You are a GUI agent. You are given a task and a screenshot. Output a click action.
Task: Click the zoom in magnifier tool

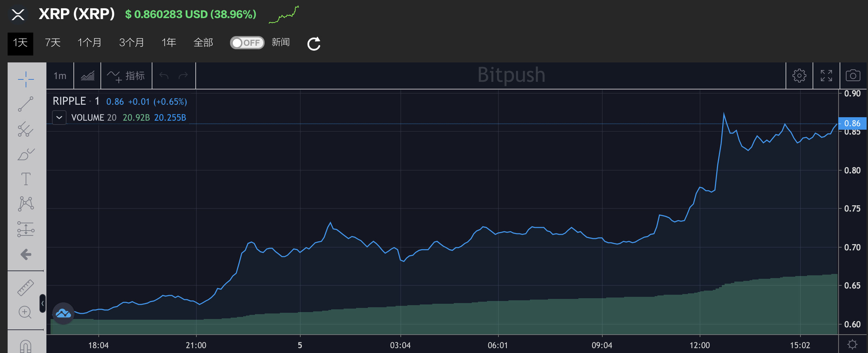tap(25, 312)
